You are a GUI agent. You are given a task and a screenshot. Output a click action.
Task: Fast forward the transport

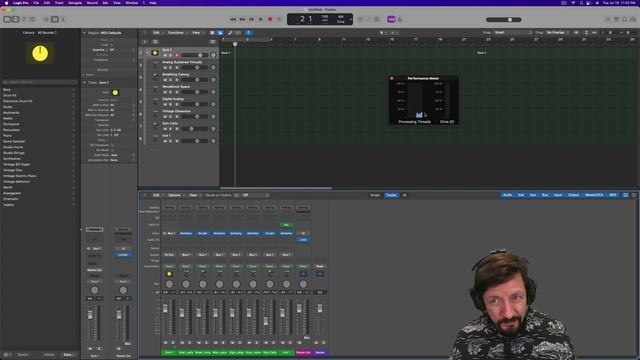pyautogui.click(x=242, y=19)
